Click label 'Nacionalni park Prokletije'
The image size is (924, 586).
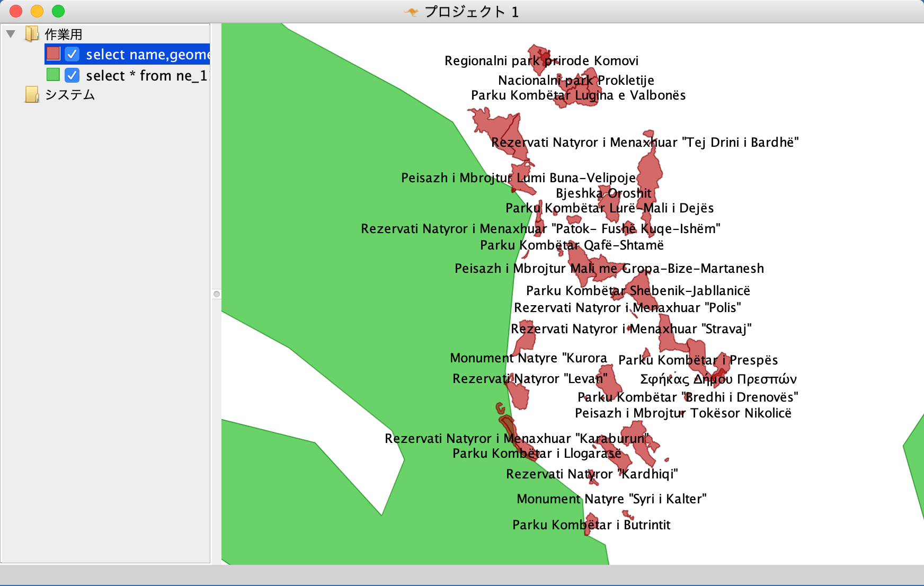tap(576, 81)
